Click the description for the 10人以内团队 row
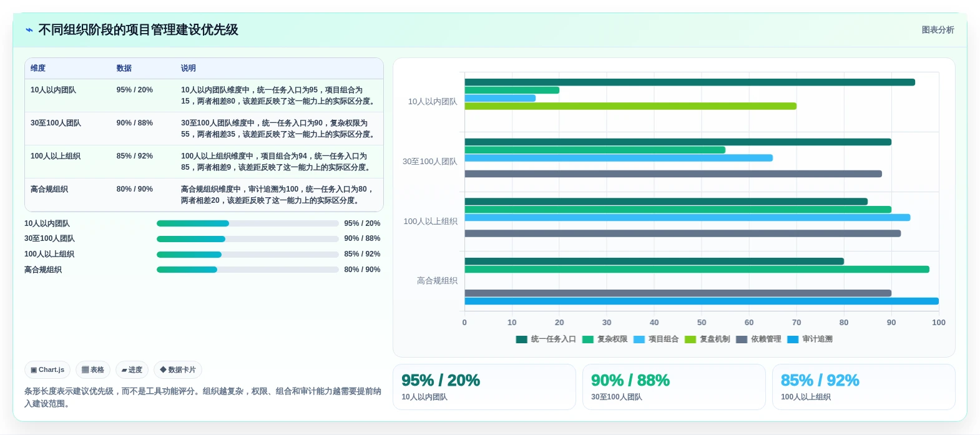The height and width of the screenshot is (435, 980). pos(278,95)
